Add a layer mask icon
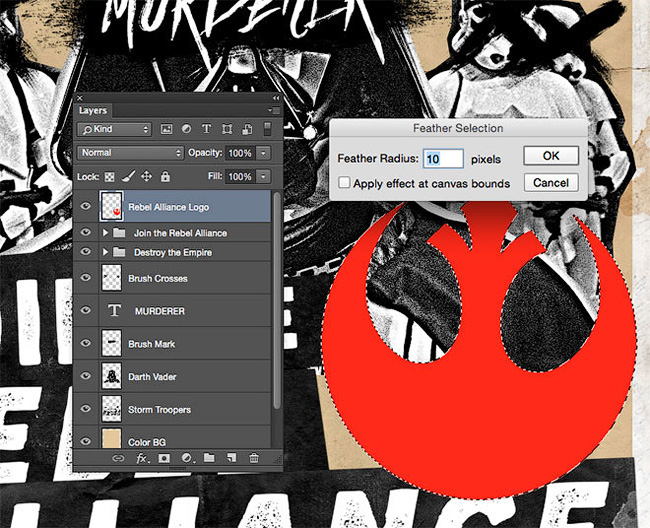The height and width of the screenshot is (528, 650). pyautogui.click(x=164, y=458)
